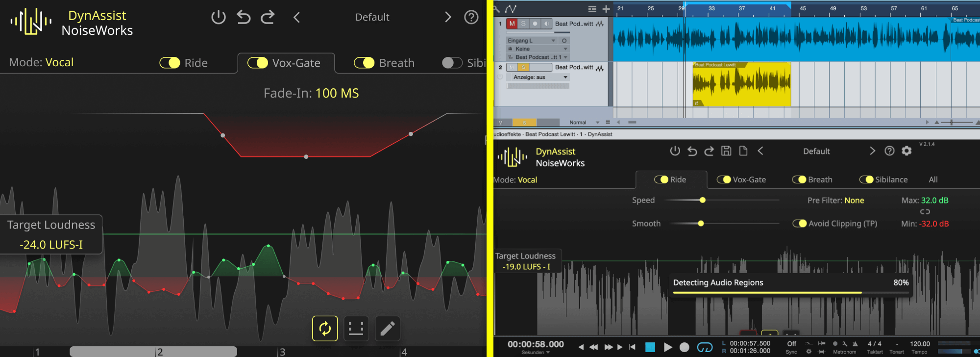The image size is (980, 357).
Task: Toggle the transport loop playback icon
Action: (705, 347)
